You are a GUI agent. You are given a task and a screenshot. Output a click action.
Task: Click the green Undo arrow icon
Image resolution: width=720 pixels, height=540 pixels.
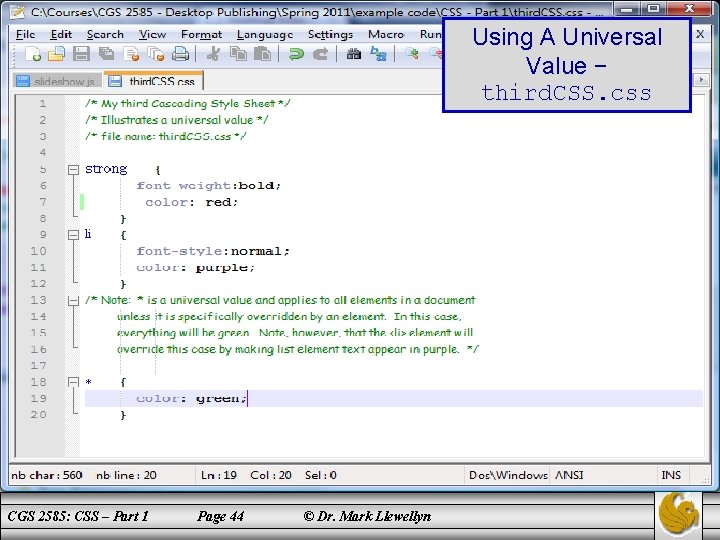click(x=296, y=54)
